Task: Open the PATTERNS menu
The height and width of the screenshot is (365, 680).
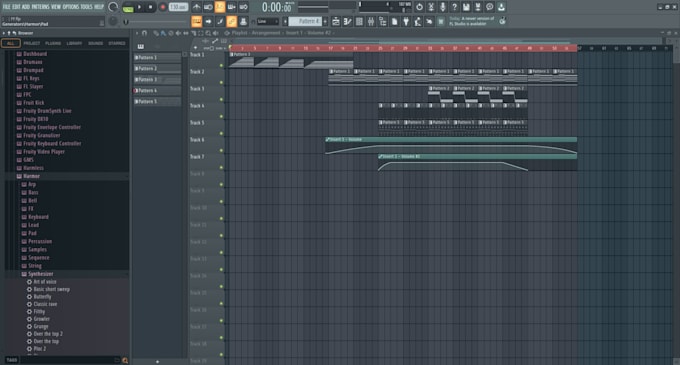Action: pos(40,7)
